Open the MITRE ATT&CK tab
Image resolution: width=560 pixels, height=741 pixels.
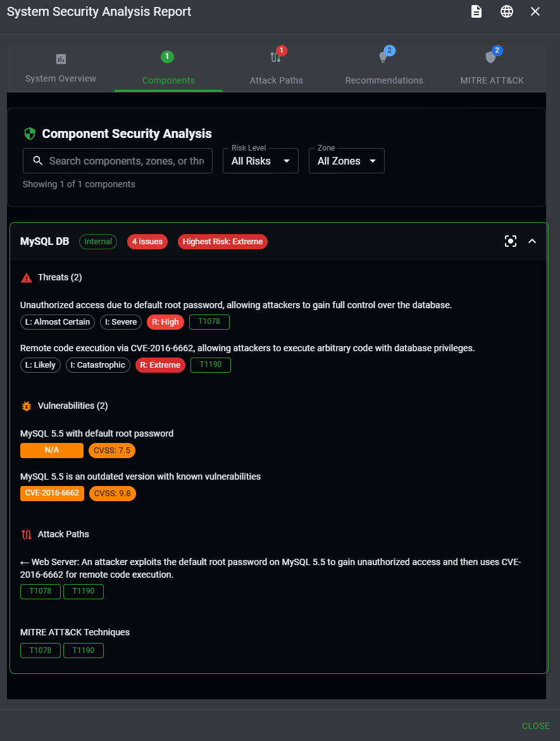(x=492, y=68)
